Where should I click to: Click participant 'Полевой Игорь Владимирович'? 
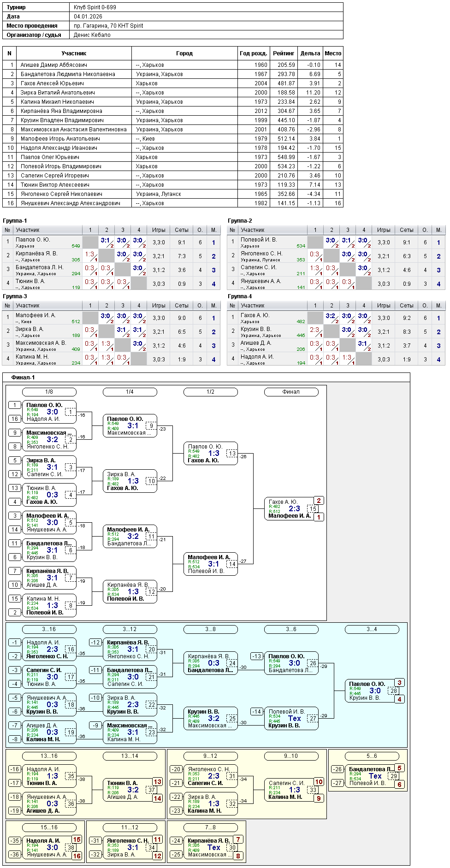tap(61, 166)
